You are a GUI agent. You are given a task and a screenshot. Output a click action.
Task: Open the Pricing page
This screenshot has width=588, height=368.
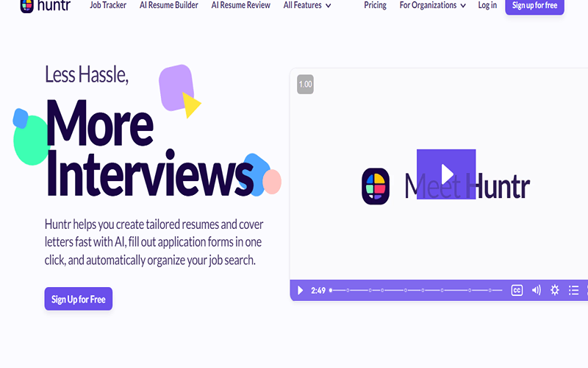point(375,5)
